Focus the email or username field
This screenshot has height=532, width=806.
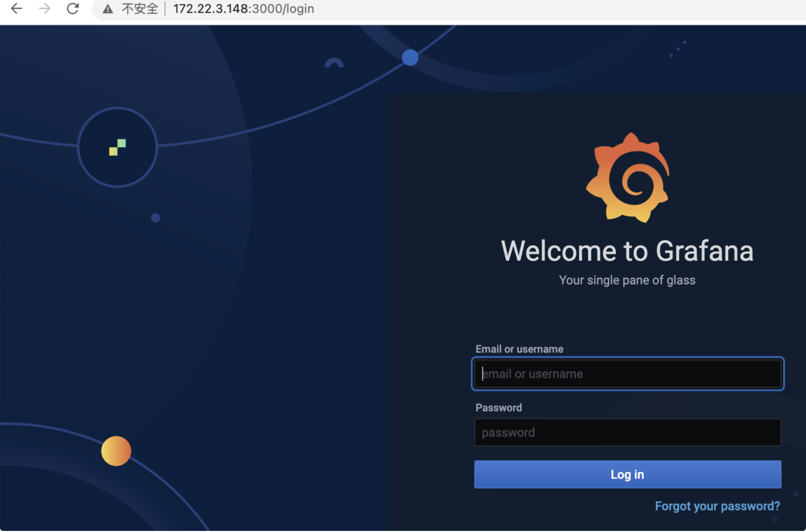tap(628, 374)
